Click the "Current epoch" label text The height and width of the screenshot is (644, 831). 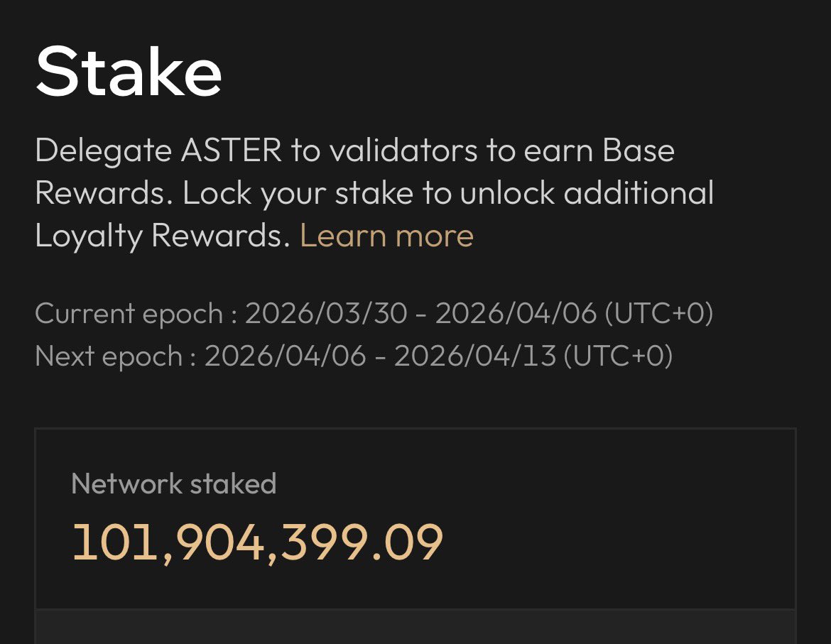coord(129,314)
